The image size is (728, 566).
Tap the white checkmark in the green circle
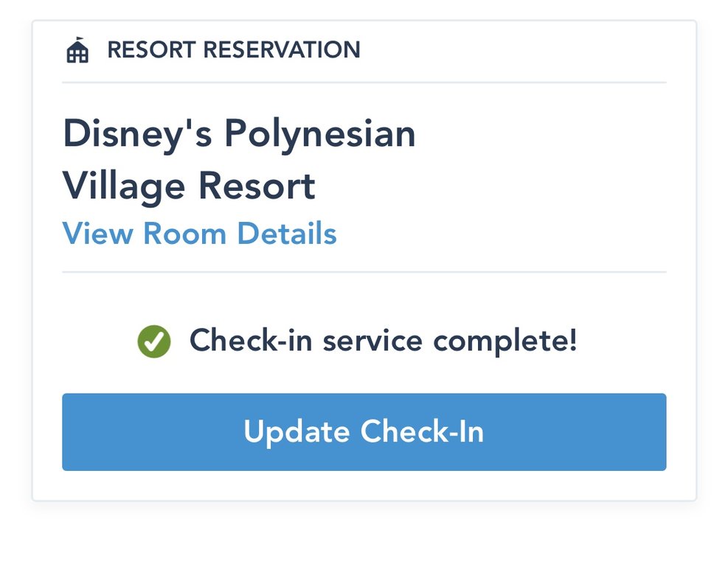(154, 342)
